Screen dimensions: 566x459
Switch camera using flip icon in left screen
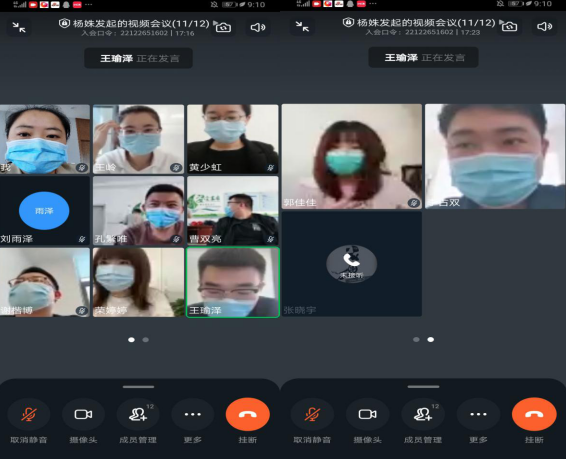pos(223,27)
